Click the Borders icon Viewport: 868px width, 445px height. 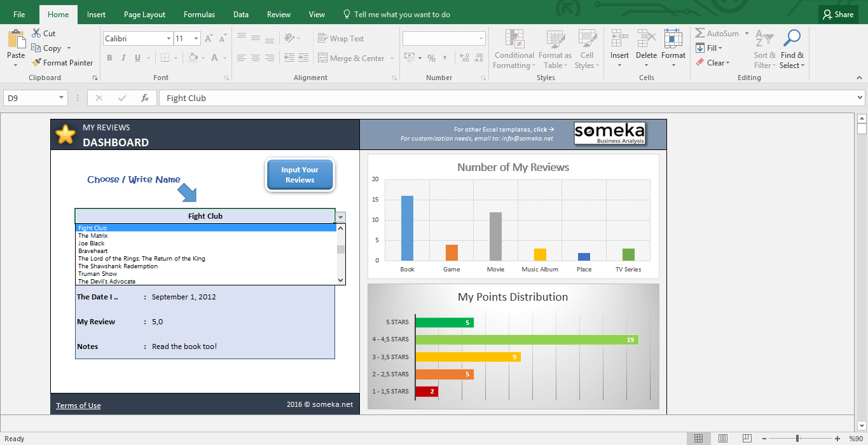[x=165, y=58]
